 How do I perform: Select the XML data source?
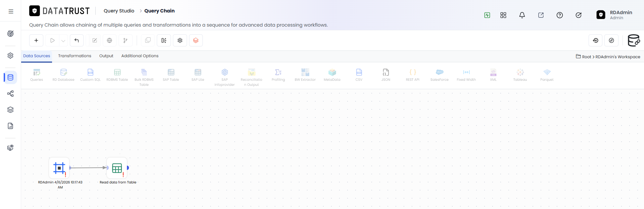493,75
